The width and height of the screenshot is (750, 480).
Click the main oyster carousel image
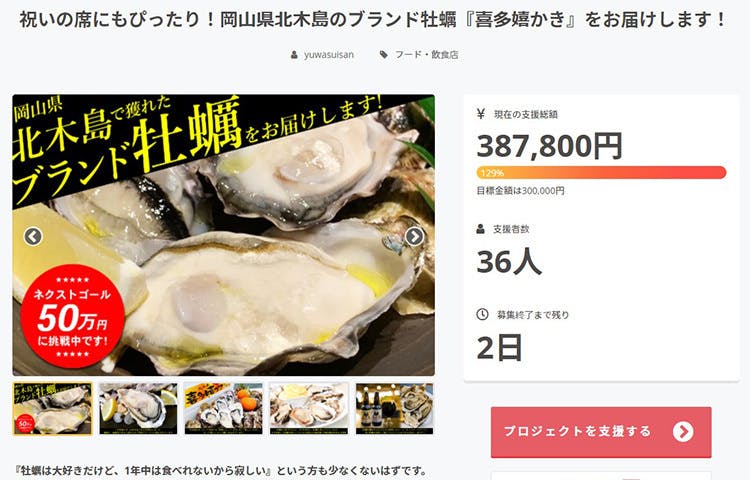coord(223,235)
